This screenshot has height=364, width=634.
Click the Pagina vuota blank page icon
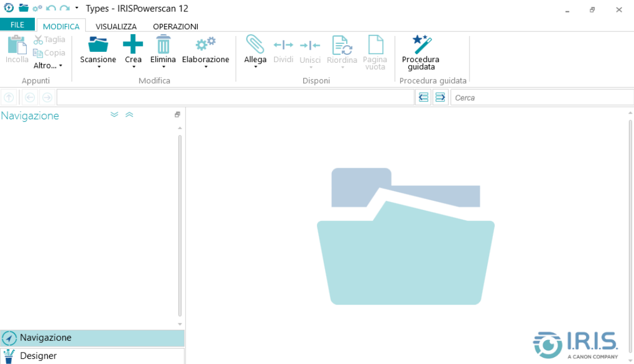[376, 44]
